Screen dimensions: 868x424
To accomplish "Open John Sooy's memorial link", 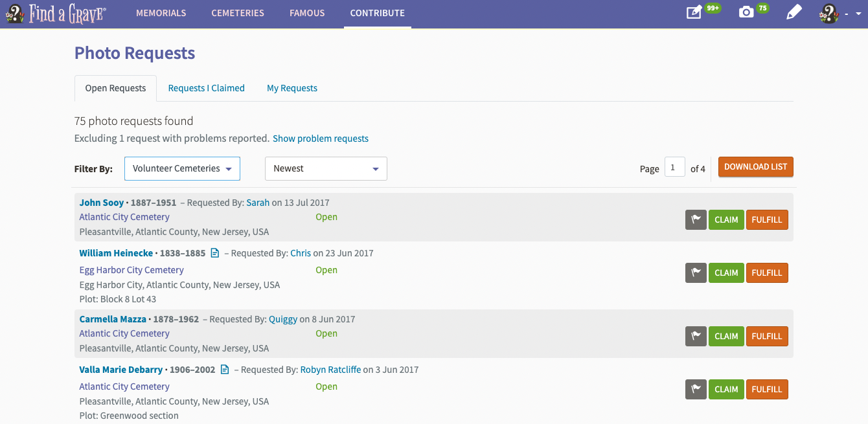I will (x=102, y=203).
